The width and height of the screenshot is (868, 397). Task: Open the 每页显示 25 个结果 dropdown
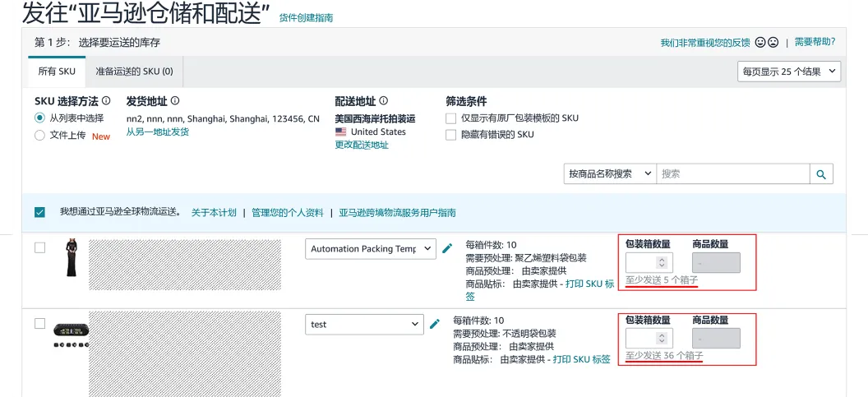pos(789,72)
